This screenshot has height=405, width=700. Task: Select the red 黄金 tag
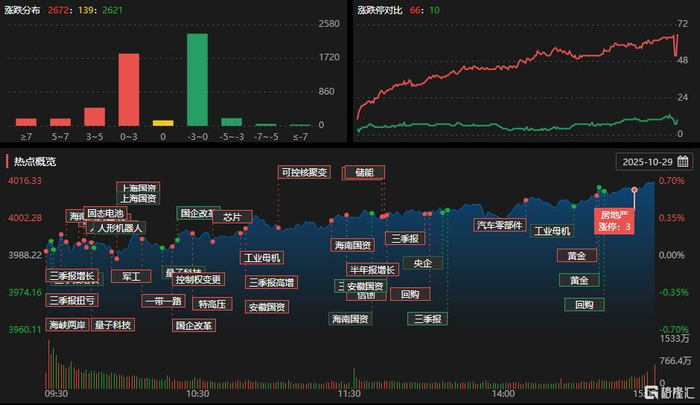[577, 255]
